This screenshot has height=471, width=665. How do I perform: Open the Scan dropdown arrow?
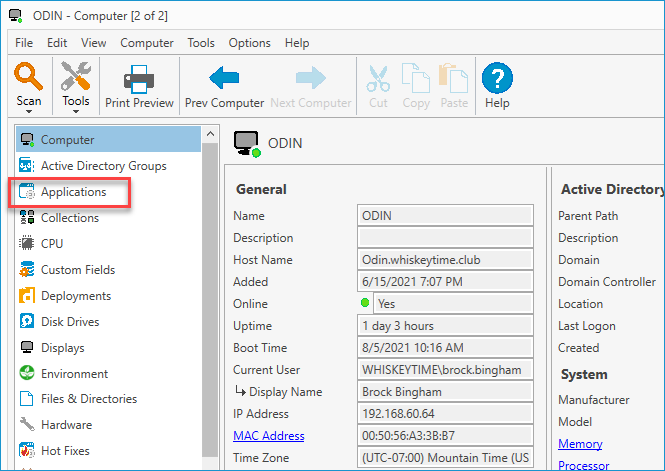pyautogui.click(x=29, y=111)
